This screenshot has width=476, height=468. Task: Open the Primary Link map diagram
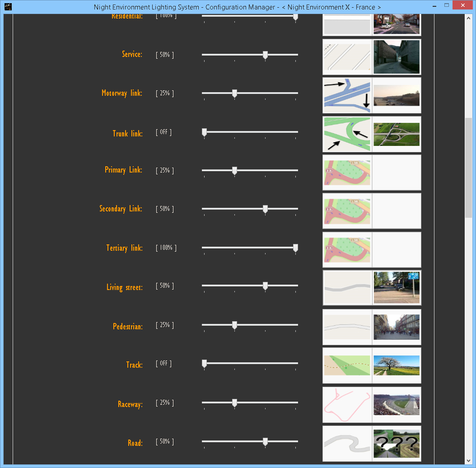pyautogui.click(x=347, y=173)
